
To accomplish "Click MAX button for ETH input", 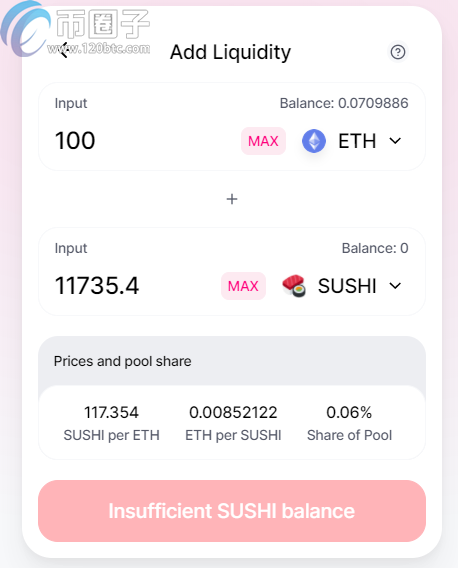I will click(263, 141).
